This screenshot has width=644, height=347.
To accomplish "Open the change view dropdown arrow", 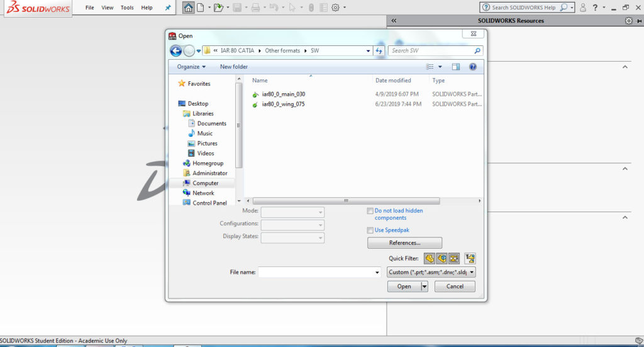I will pyautogui.click(x=440, y=67).
